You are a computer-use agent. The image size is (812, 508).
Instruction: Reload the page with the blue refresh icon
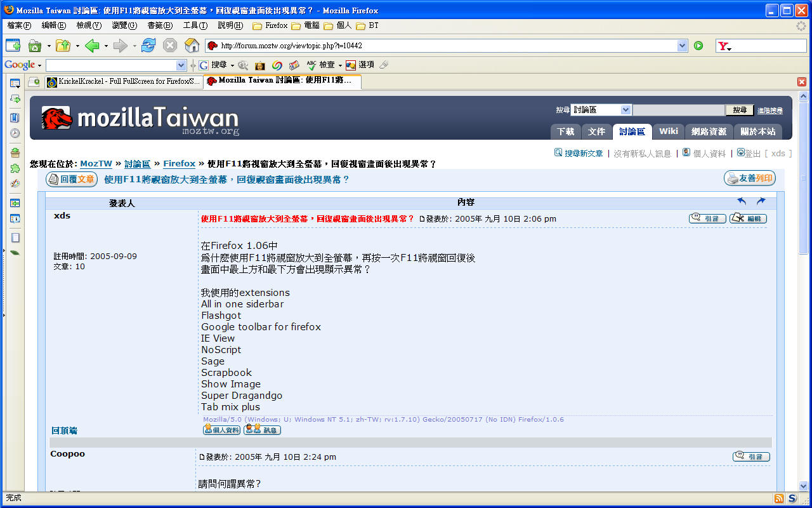[148, 46]
